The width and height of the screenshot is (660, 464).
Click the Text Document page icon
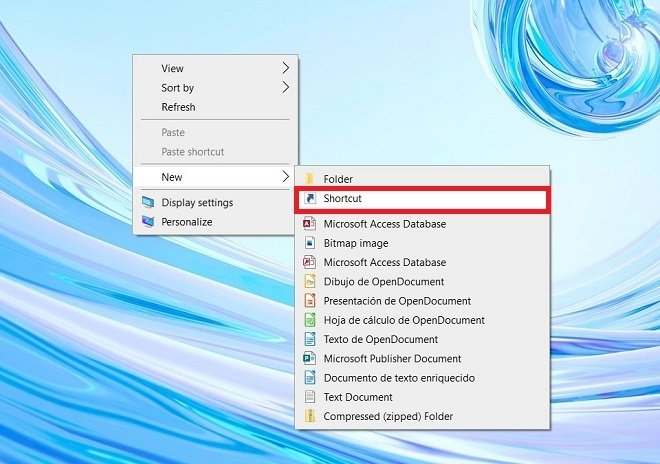pos(310,397)
